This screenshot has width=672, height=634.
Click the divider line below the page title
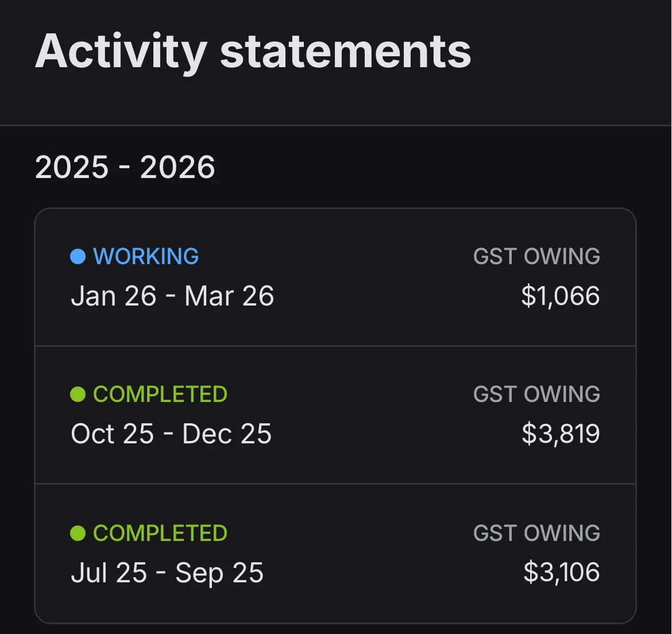[x=336, y=125]
